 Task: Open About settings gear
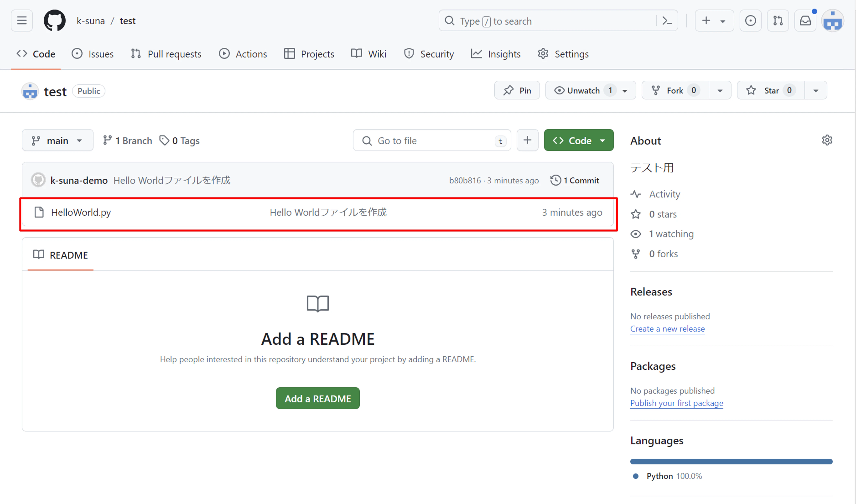[827, 140]
